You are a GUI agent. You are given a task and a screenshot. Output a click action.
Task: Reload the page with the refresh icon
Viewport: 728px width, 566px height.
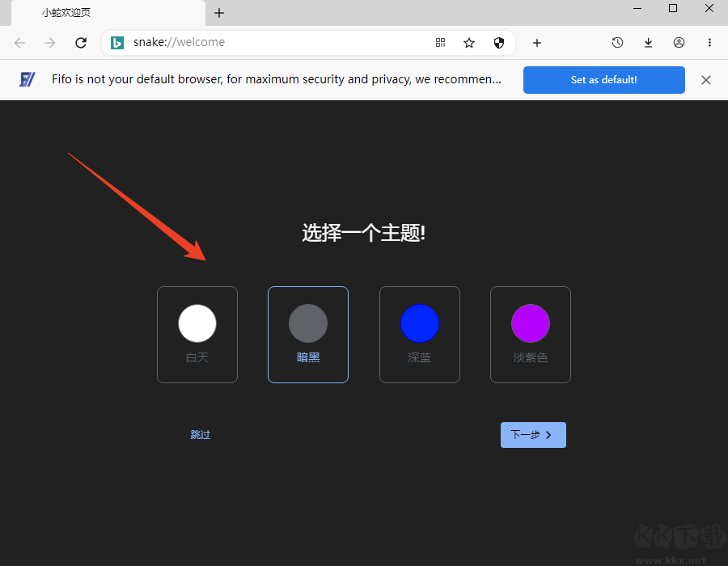tap(80, 42)
